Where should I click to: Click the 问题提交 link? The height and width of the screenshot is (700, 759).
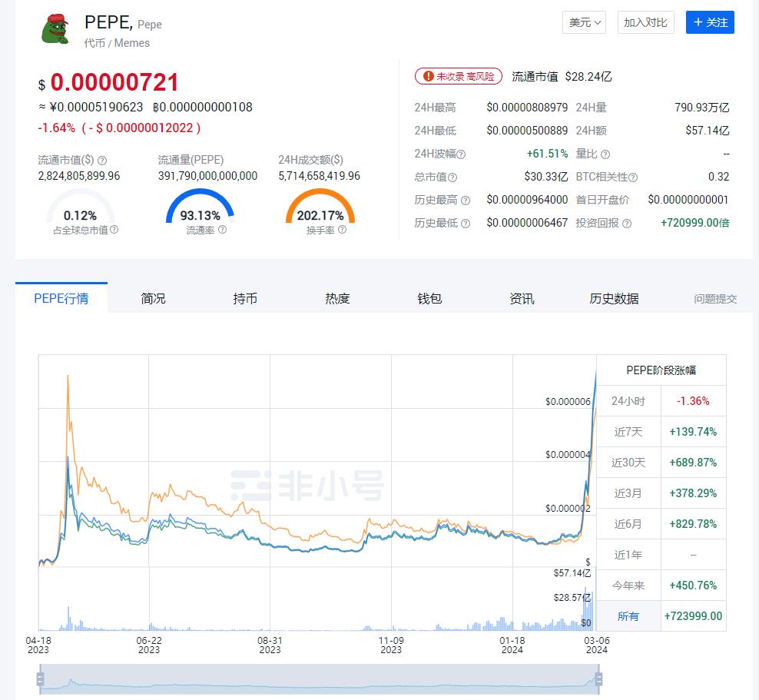(x=715, y=299)
